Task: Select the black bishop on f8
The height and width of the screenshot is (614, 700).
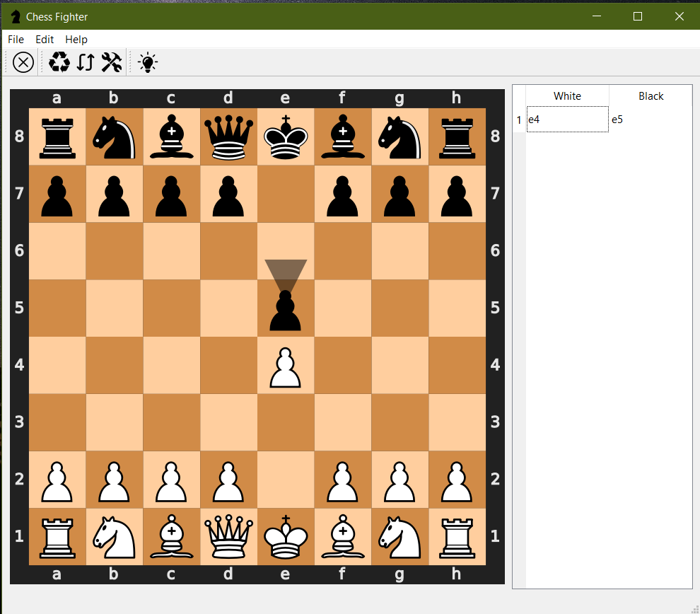Action: 343,137
